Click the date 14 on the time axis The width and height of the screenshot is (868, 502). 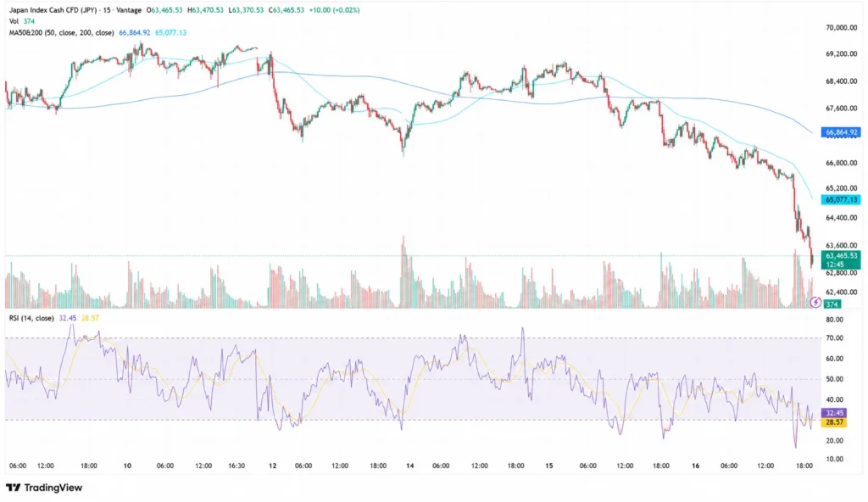click(409, 466)
